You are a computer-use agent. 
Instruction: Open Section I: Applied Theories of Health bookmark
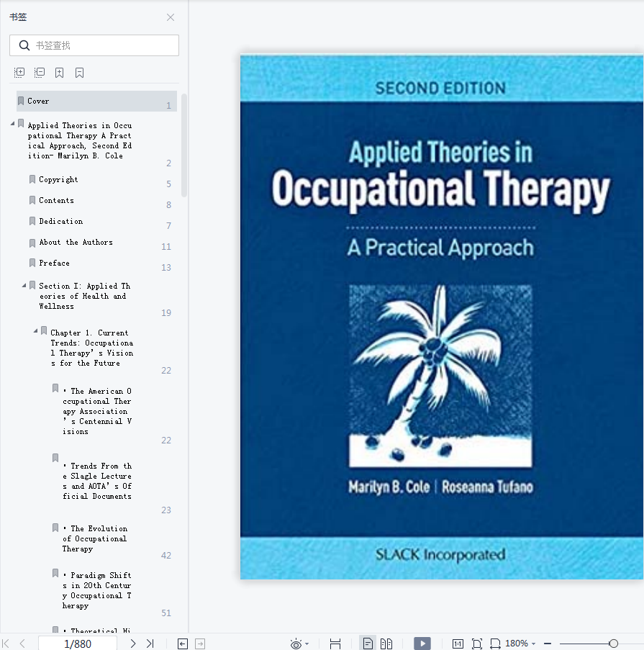(x=85, y=296)
